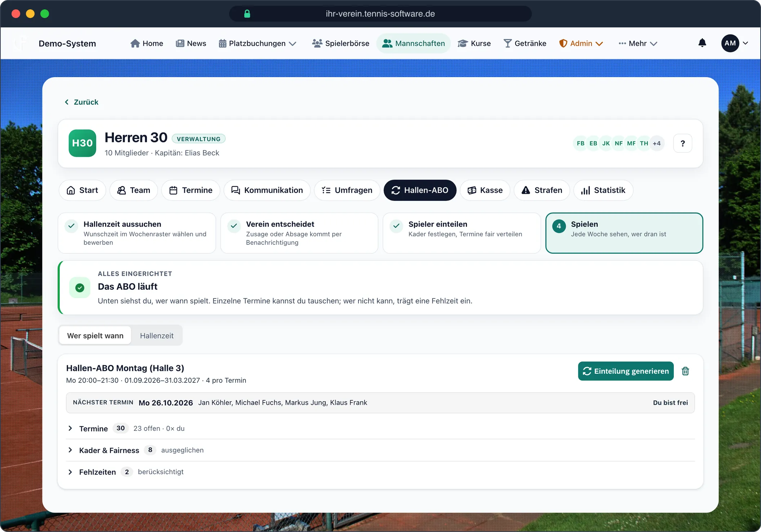The width and height of the screenshot is (761, 532).
Task: Switch to the Hallenzeit view
Action: 157,336
